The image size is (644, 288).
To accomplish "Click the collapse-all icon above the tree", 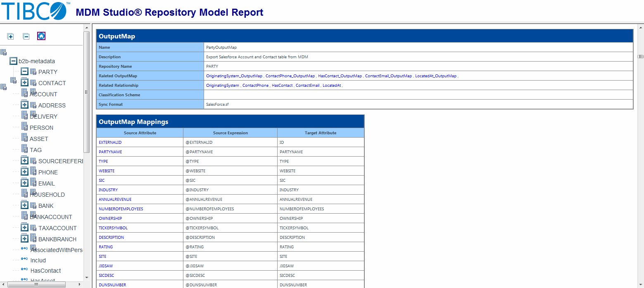I will tap(26, 36).
